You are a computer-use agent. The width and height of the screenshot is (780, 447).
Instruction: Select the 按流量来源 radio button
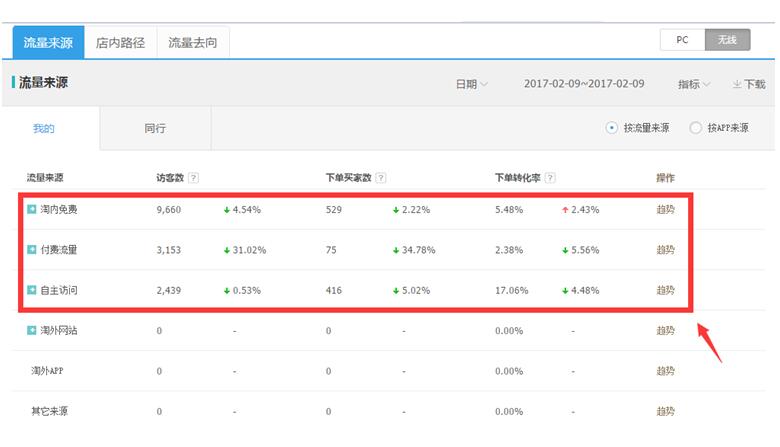611,128
